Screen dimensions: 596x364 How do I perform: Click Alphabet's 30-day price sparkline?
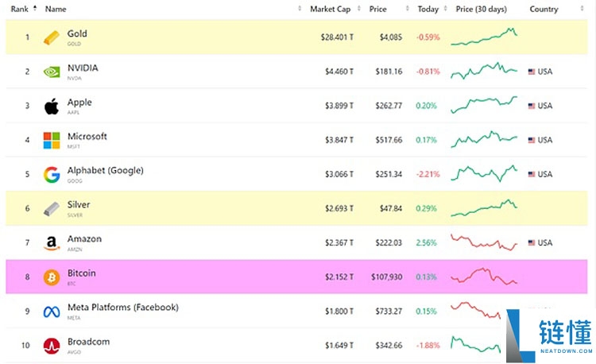484,173
